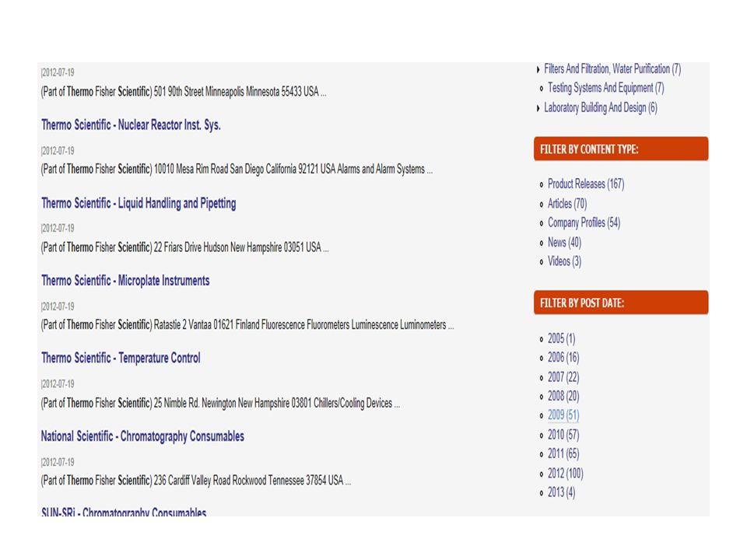Open Thermo Scientific - Temperature Control result

pos(121,358)
